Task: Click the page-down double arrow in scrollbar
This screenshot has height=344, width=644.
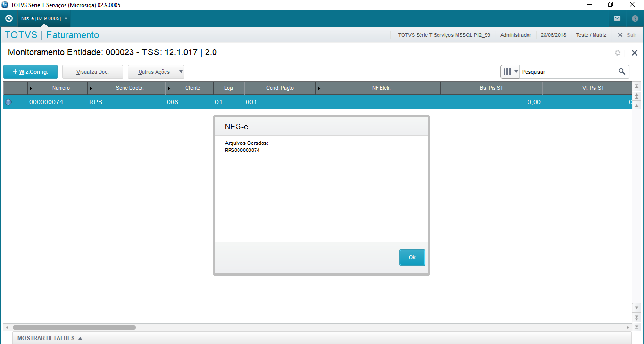Action: (636, 317)
